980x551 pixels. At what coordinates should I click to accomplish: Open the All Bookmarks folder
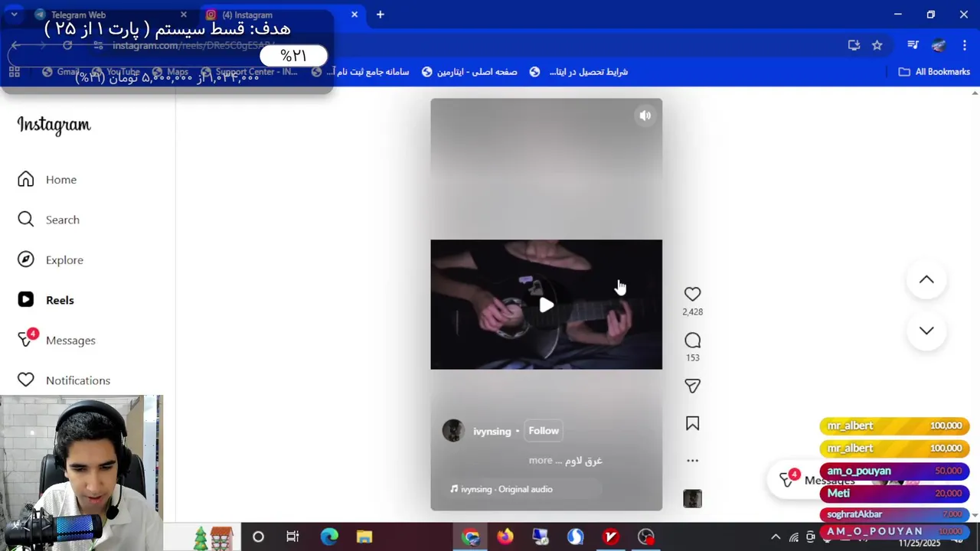click(934, 72)
